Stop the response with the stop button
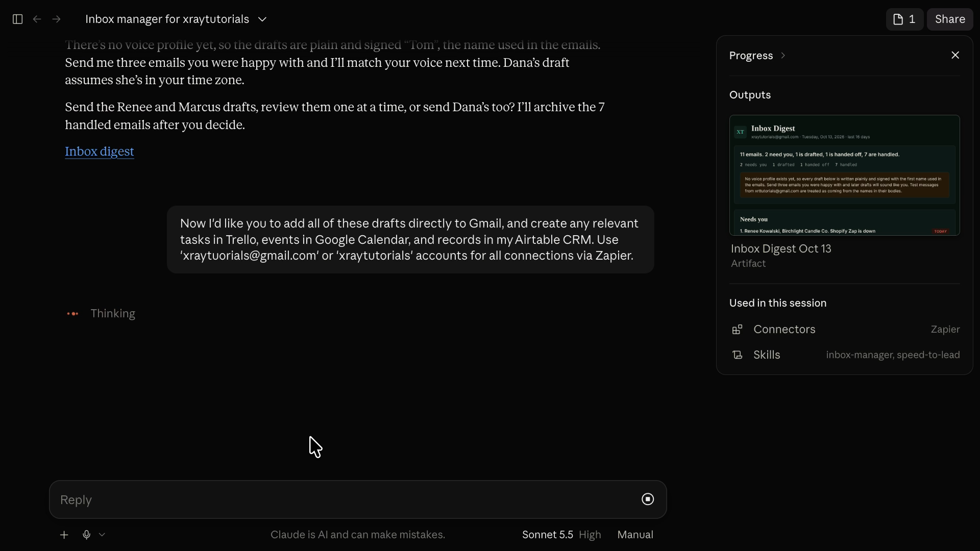The height and width of the screenshot is (551, 980). (648, 499)
